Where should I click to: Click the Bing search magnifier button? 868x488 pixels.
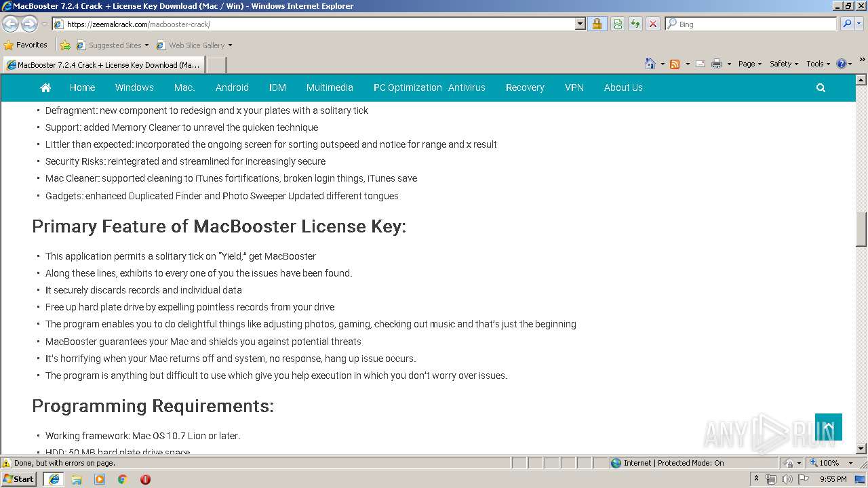coord(846,24)
